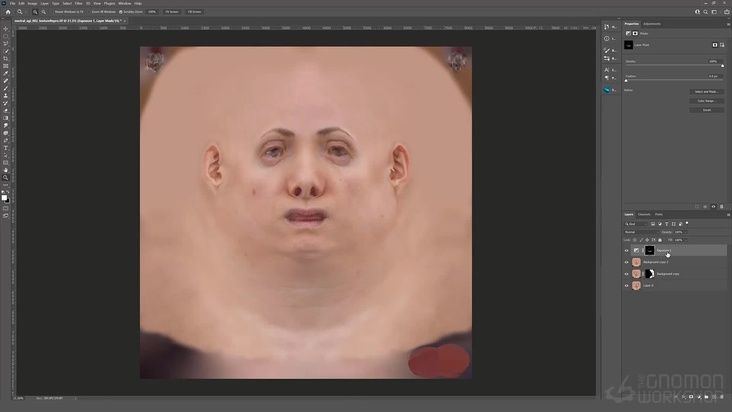The width and height of the screenshot is (732, 412).
Task: Select the Eyedropper tool
Action: [x=6, y=73]
